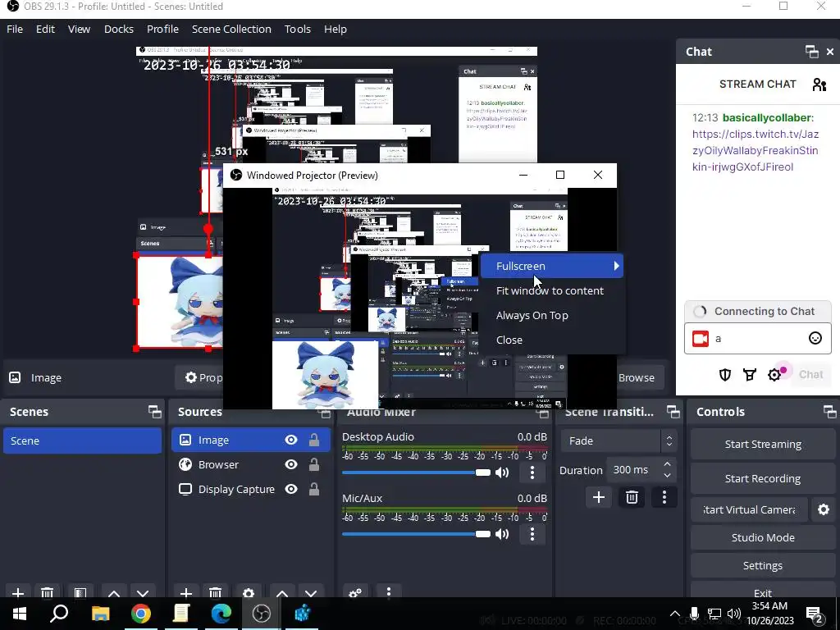Remove the scene transition with trash icon
Viewport: 840px width, 630px height.
point(632,497)
